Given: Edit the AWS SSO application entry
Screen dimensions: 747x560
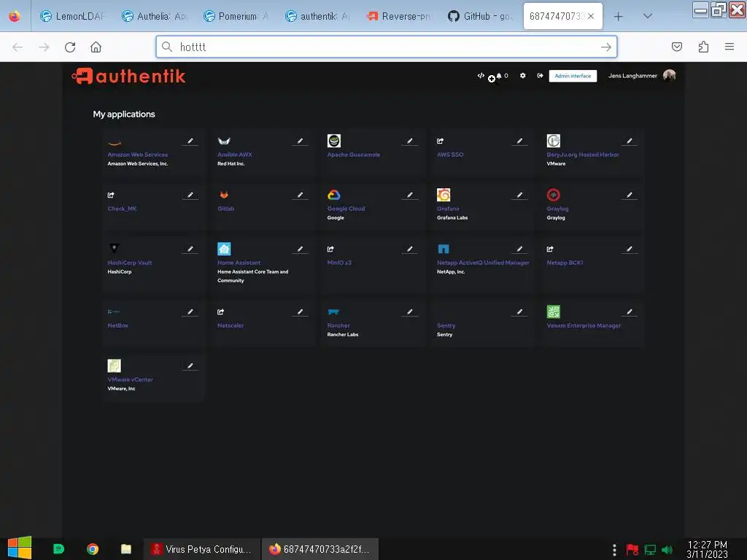Looking at the screenshot, I should point(519,141).
